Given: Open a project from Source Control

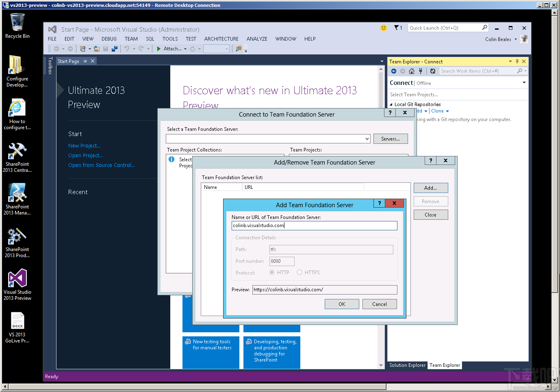Looking at the screenshot, I should pos(102,165).
